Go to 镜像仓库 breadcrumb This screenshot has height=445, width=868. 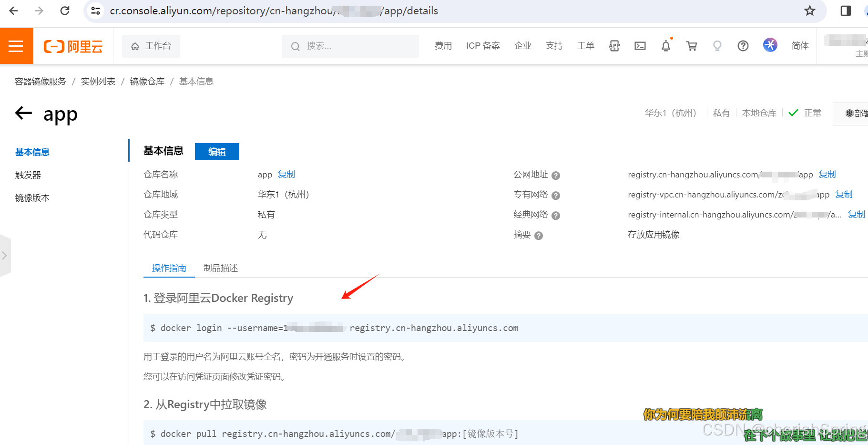(x=147, y=82)
